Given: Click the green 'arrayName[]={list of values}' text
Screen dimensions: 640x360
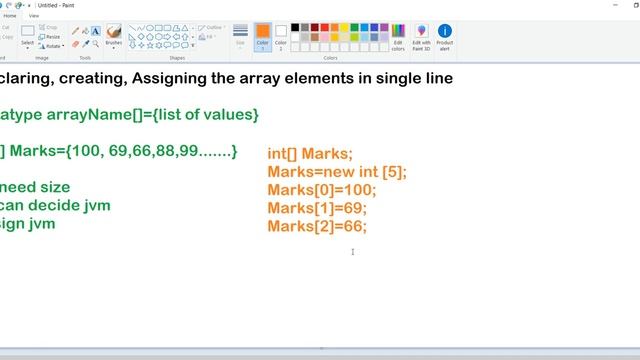Looking at the screenshot, I should pyautogui.click(x=153, y=115).
